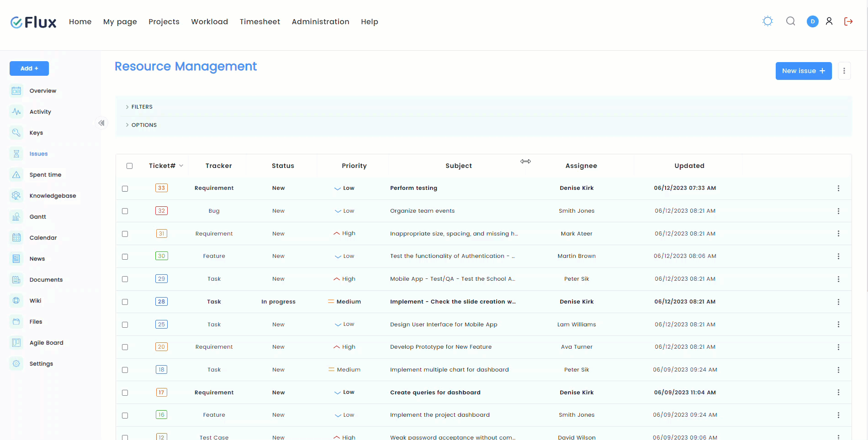The width and height of the screenshot is (868, 440).
Task: Open the Ticket# column sort dropdown
Action: coord(181,166)
